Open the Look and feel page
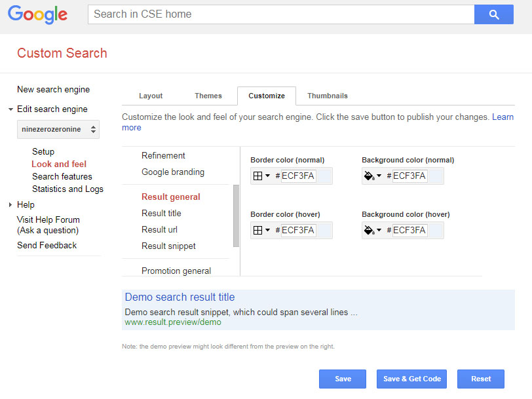Image resolution: width=532 pixels, height=399 pixels. (59, 164)
